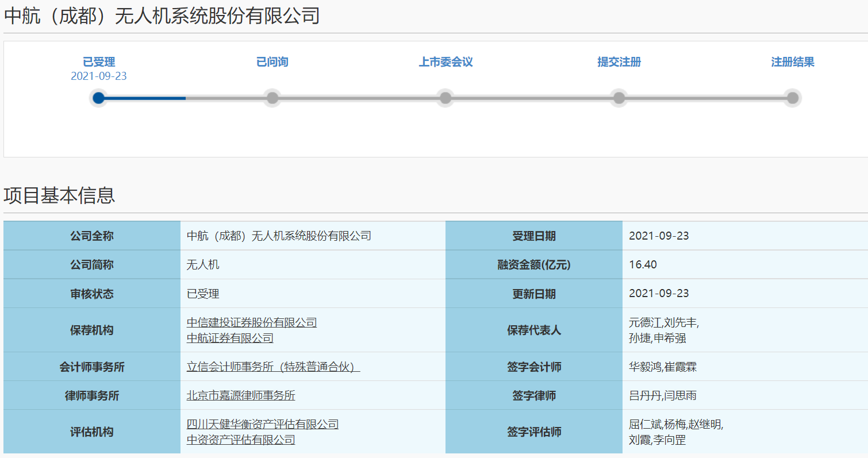
Task: Click the 已受理 review status value
Action: [x=203, y=293]
